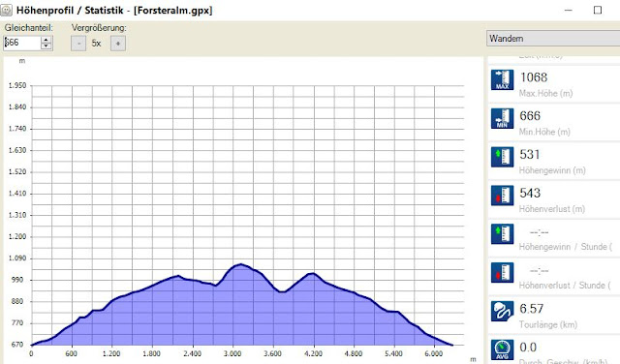The image size is (620, 364).
Task: Minimize the Höhenprofil window
Action: click(x=569, y=10)
